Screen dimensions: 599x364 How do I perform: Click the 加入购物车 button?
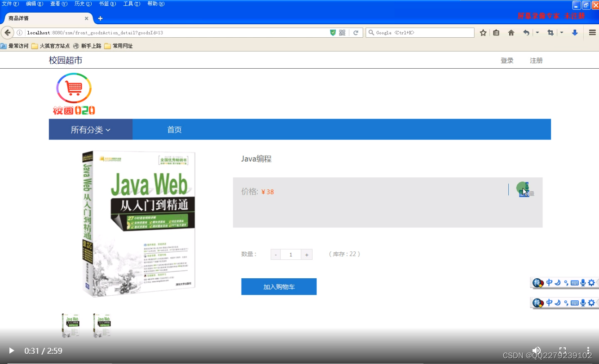tap(279, 286)
